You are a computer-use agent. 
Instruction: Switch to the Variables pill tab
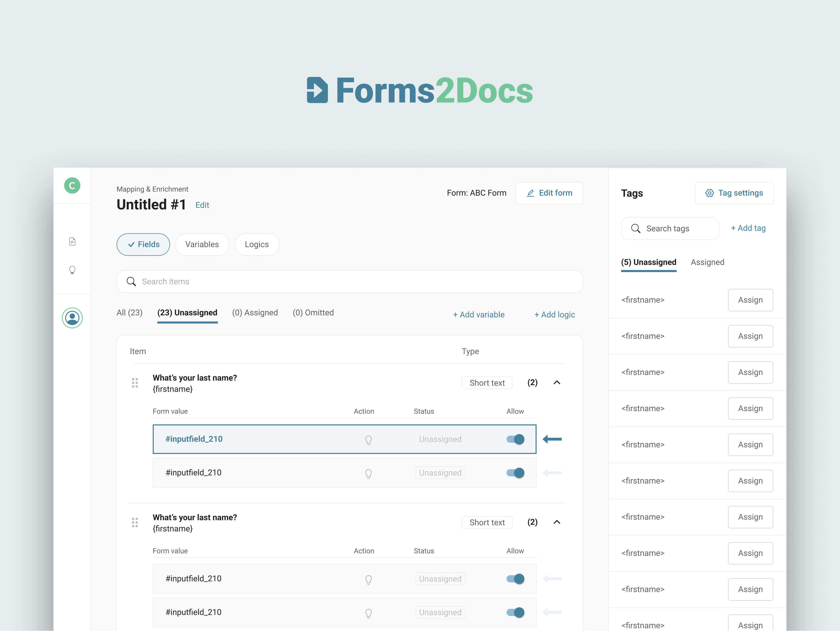202,244
